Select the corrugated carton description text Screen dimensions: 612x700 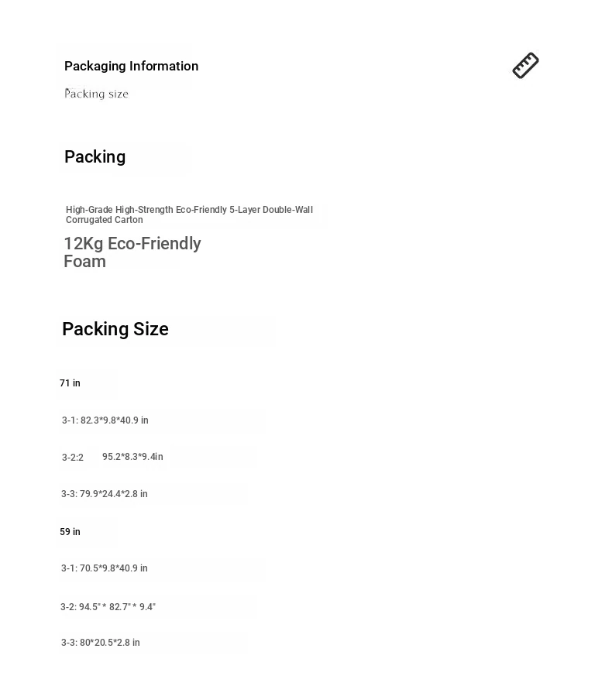coord(189,214)
